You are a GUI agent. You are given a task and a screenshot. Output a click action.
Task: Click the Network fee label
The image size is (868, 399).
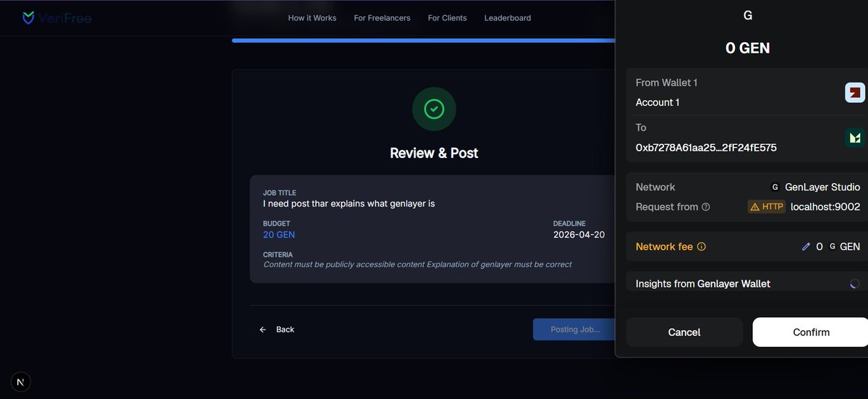(x=664, y=247)
